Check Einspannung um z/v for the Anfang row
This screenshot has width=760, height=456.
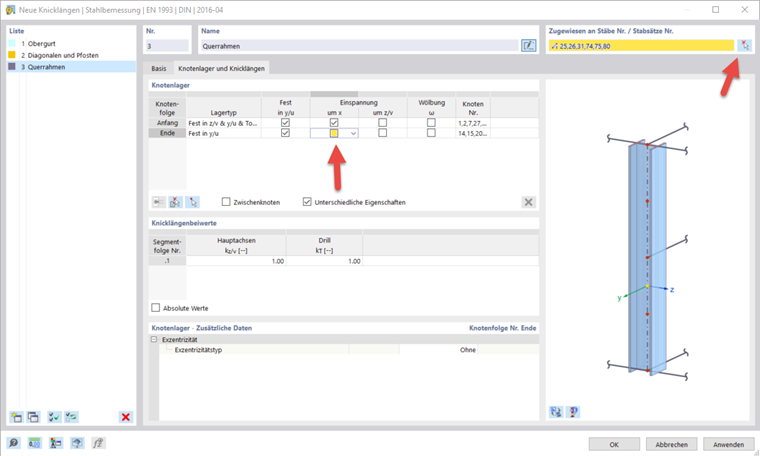click(x=382, y=123)
